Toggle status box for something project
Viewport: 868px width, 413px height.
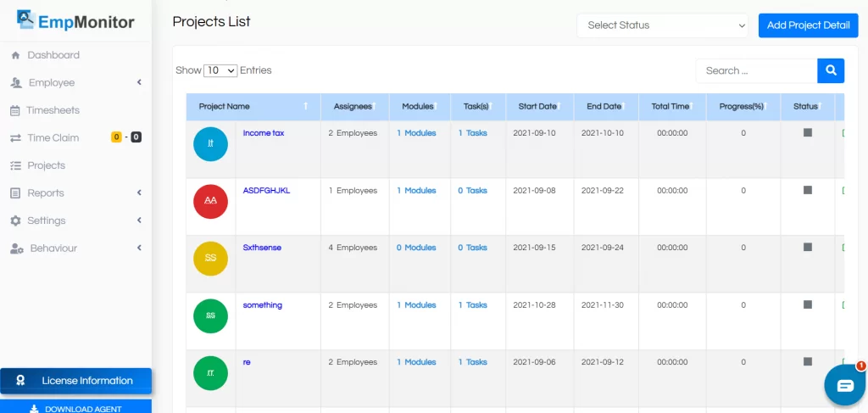[x=808, y=304]
